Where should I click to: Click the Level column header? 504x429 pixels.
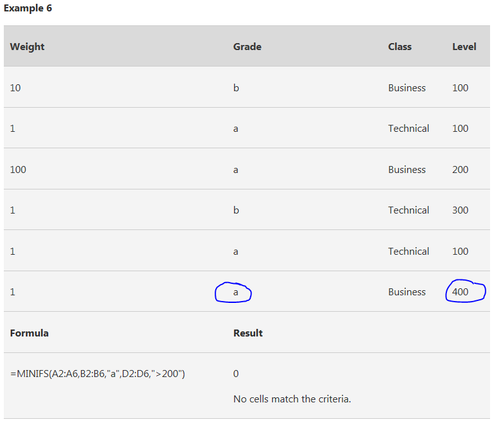coord(464,47)
